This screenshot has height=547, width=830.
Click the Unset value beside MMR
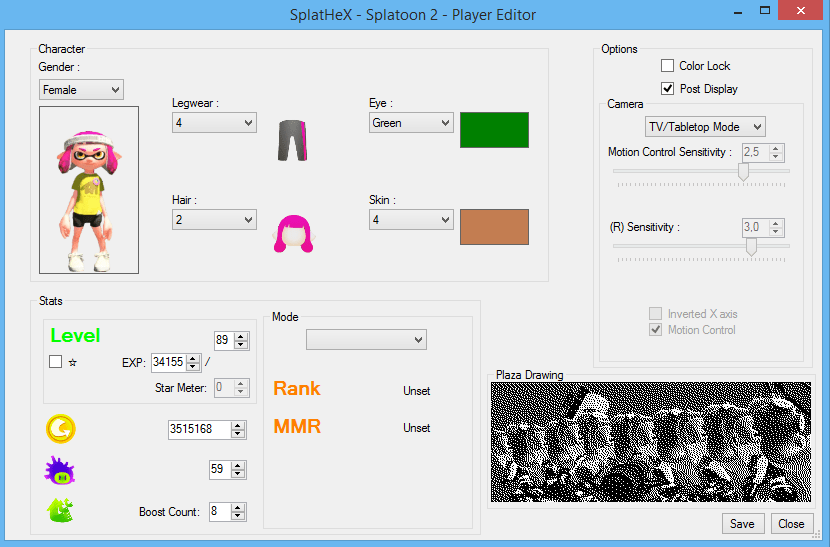click(417, 428)
